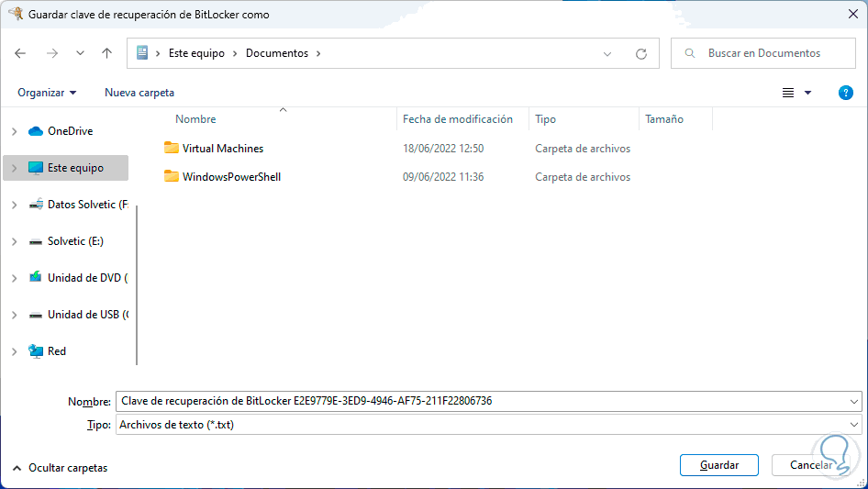Change view with the list view icon
The width and height of the screenshot is (868, 489).
tap(788, 93)
